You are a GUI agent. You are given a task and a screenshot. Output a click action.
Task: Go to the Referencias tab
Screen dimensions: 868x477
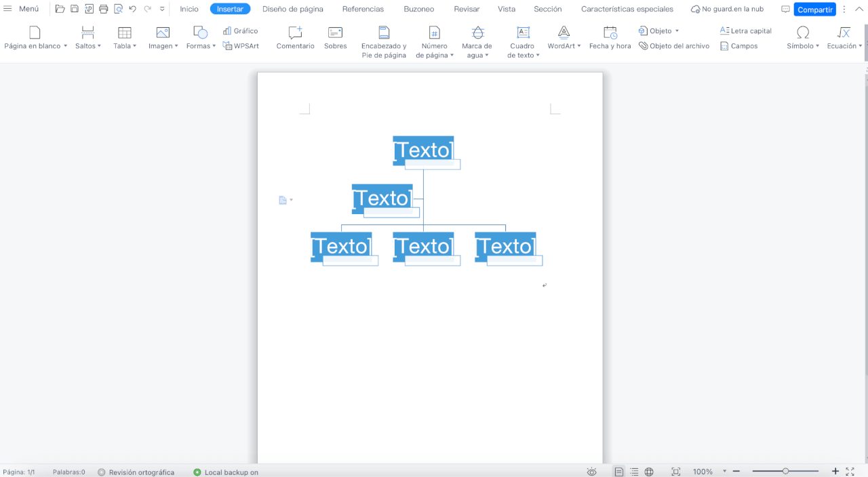363,9
